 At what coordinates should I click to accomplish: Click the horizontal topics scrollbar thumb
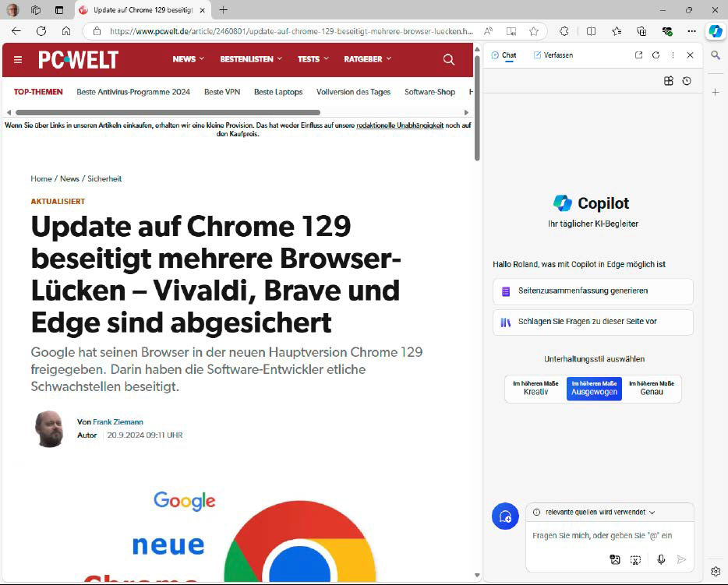[168, 112]
